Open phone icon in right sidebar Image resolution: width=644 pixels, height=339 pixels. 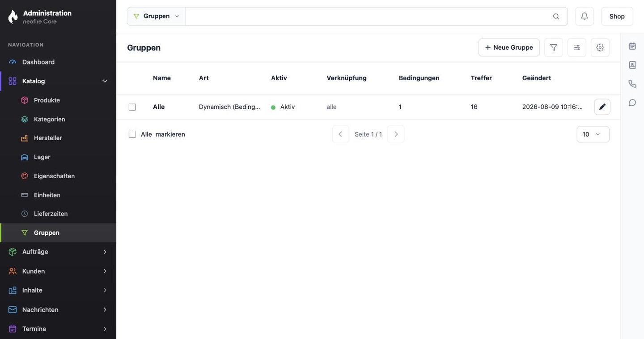coord(632,84)
